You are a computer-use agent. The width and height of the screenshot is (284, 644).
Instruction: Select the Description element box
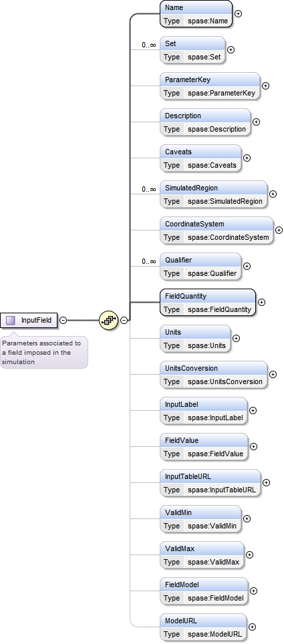pos(205,122)
